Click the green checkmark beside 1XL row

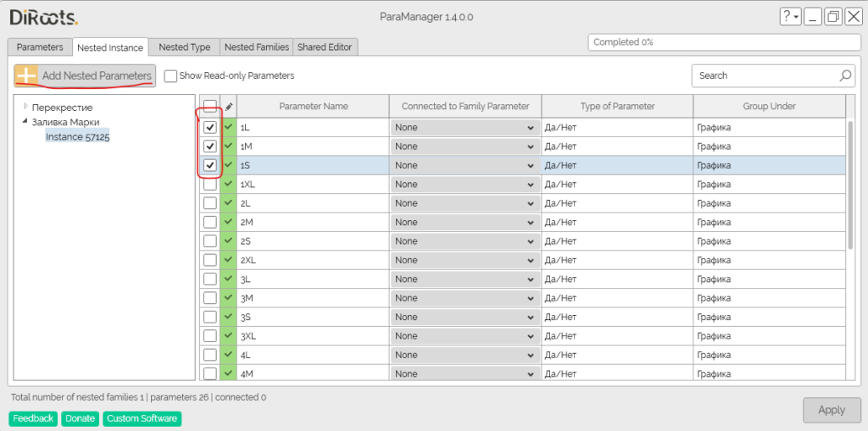229,184
